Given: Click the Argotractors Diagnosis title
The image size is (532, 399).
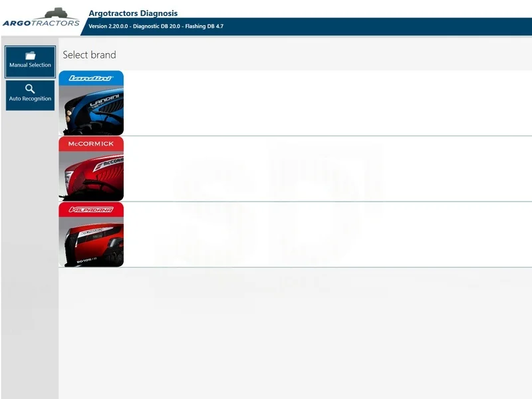Looking at the screenshot, I should [132, 13].
